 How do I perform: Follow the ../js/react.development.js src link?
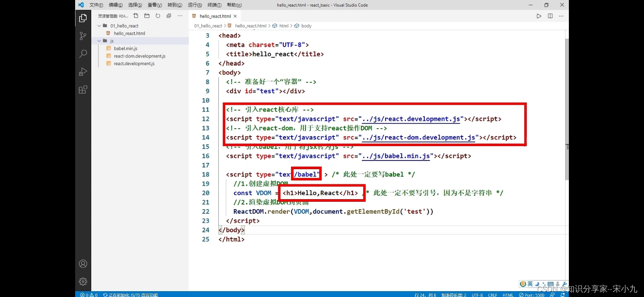click(411, 119)
